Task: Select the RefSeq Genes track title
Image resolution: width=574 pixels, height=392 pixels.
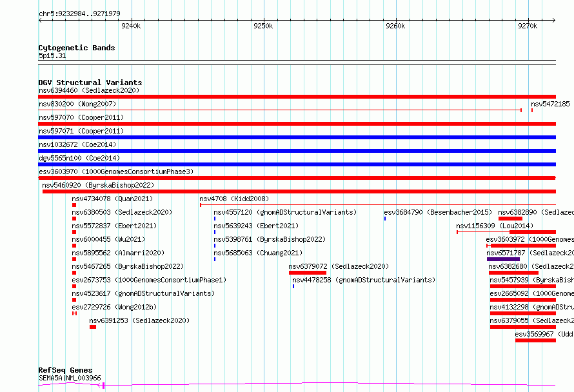Action: 65,370
